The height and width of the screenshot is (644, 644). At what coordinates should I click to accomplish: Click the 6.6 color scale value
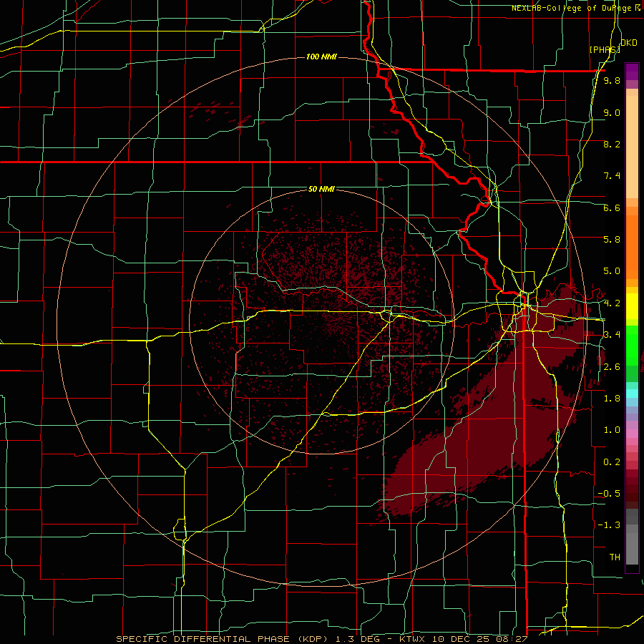pyautogui.click(x=612, y=208)
